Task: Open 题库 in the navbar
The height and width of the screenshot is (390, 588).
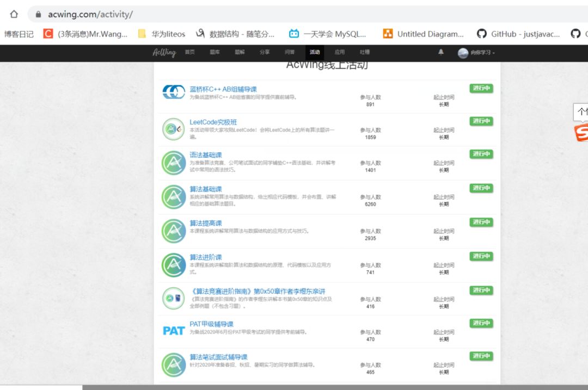Action: click(215, 52)
